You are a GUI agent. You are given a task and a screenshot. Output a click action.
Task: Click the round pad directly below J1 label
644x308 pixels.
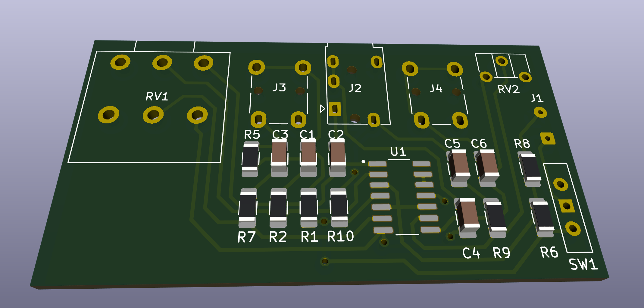point(540,113)
